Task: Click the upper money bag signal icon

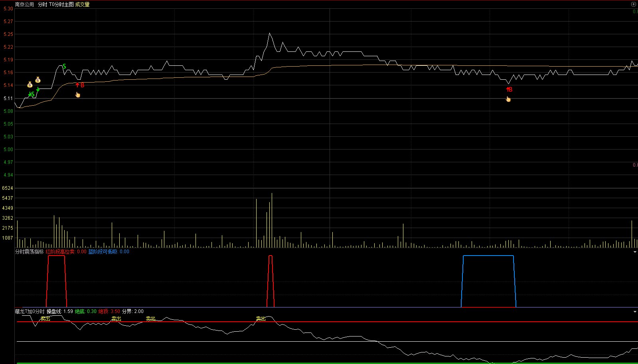Action: [x=38, y=80]
